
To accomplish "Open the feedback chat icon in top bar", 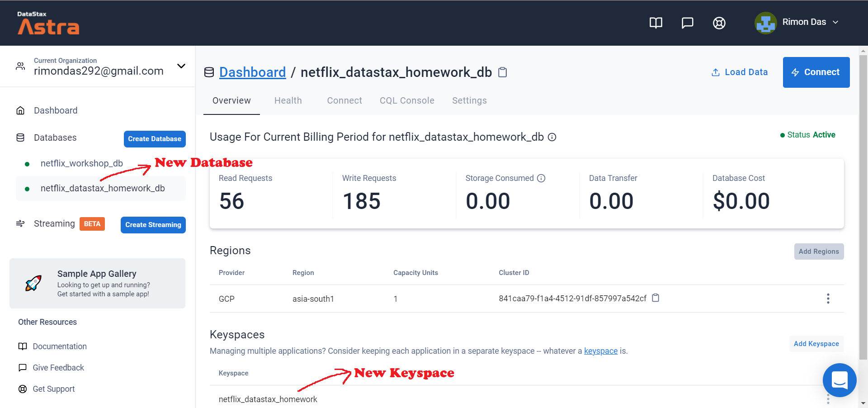I will pyautogui.click(x=687, y=23).
